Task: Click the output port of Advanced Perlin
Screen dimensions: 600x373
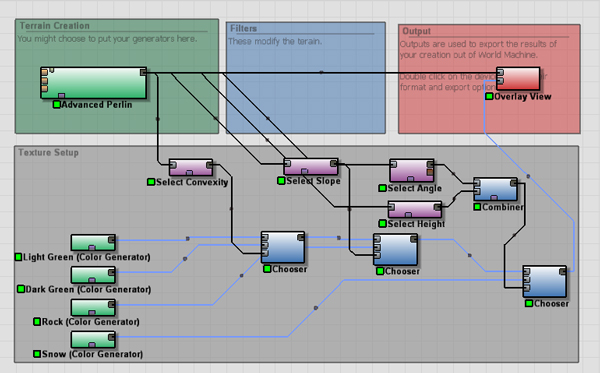Action: pyautogui.click(x=143, y=72)
